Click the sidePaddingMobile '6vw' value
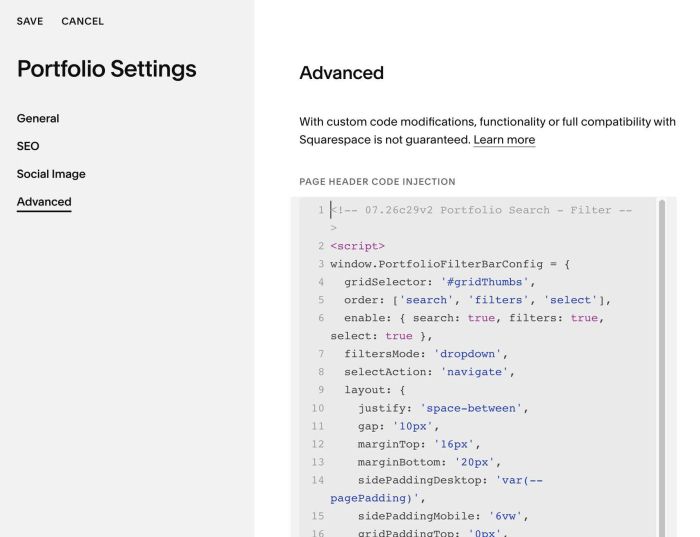 coord(505,516)
